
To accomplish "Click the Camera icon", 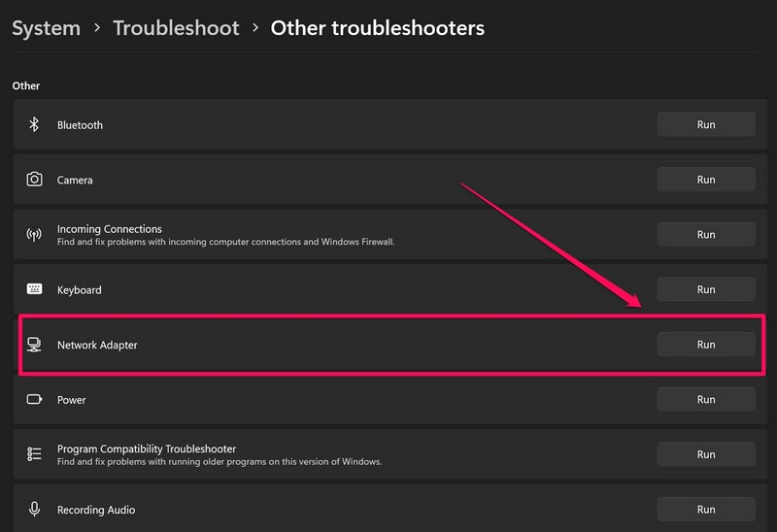I will coord(34,180).
